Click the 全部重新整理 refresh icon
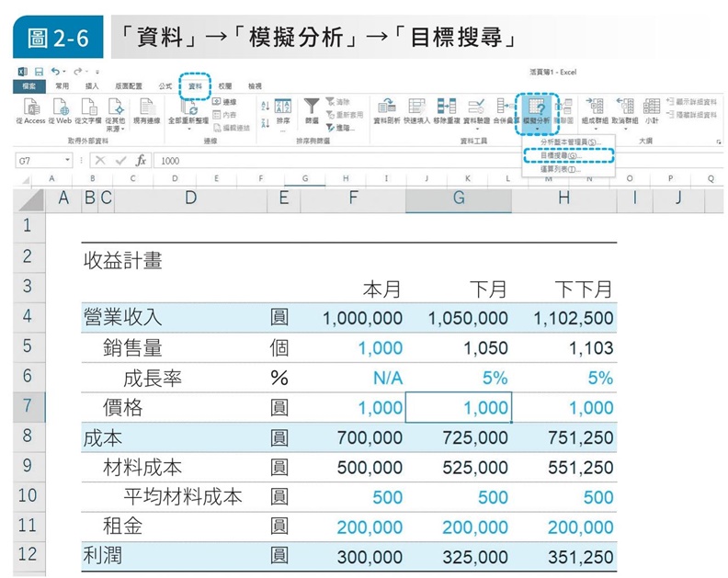 189,107
